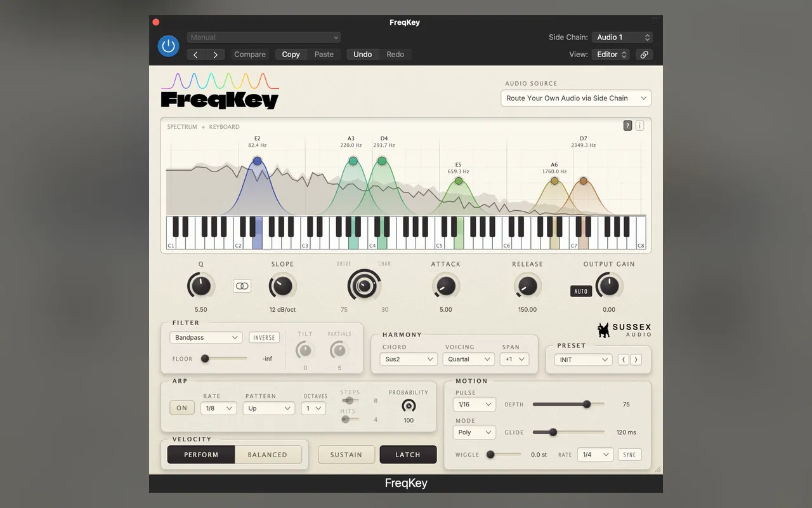Go to next preset with right arrow

click(x=216, y=55)
